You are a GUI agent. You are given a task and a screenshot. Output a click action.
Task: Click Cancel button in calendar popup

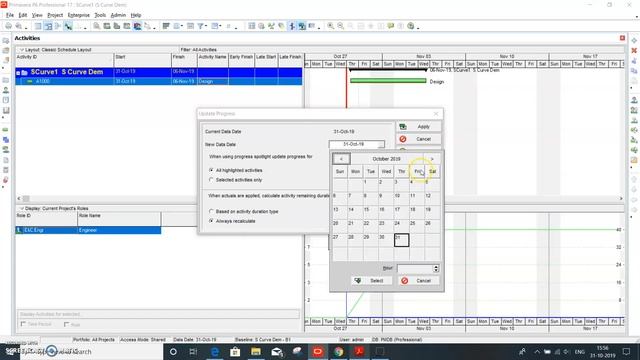tap(419, 280)
